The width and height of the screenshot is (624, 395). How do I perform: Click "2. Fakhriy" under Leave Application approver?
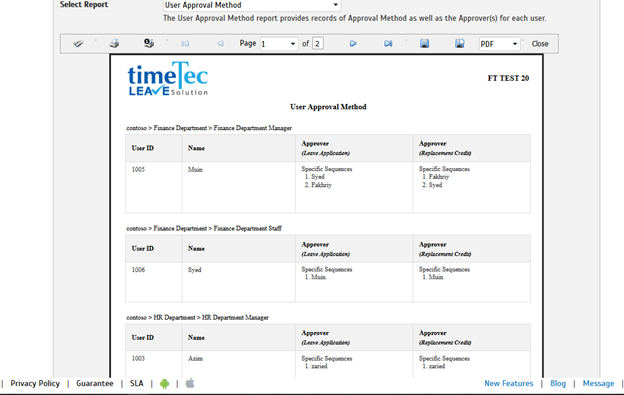click(318, 185)
